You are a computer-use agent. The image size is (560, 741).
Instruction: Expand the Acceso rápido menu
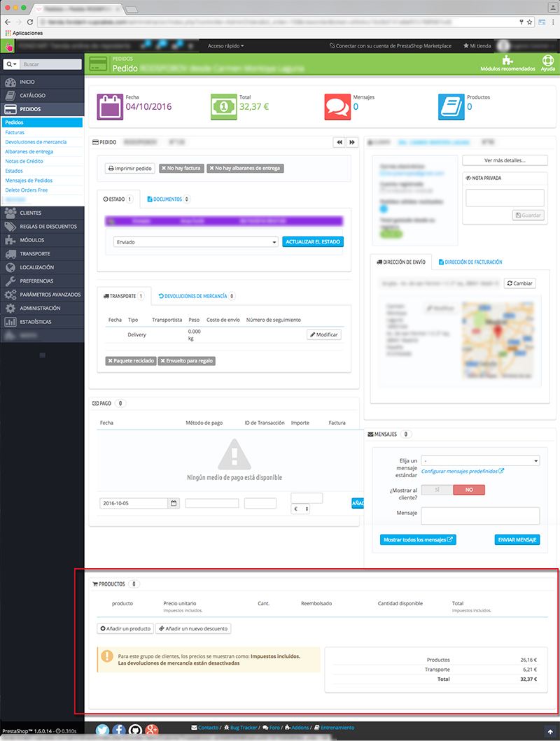point(226,46)
